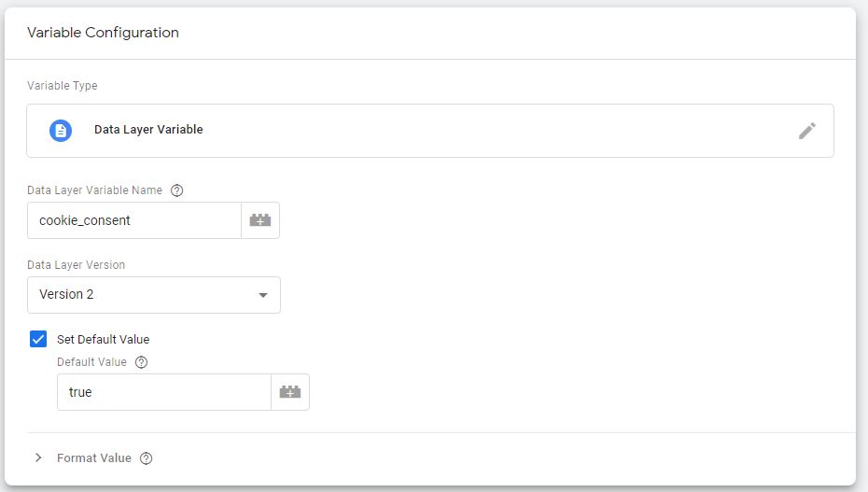The width and height of the screenshot is (868, 492).
Task: Click the Data Layer Version label
Action: click(x=76, y=265)
